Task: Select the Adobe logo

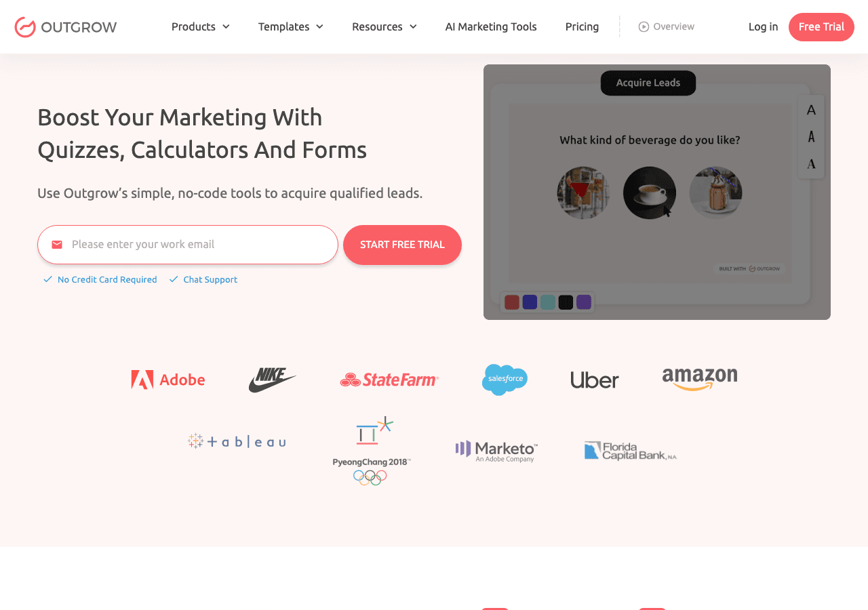Action: pyautogui.click(x=167, y=380)
